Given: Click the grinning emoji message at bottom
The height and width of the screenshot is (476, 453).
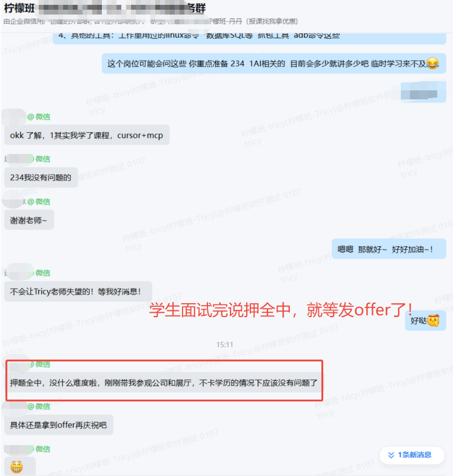Looking at the screenshot, I should pyautogui.click(x=17, y=467).
